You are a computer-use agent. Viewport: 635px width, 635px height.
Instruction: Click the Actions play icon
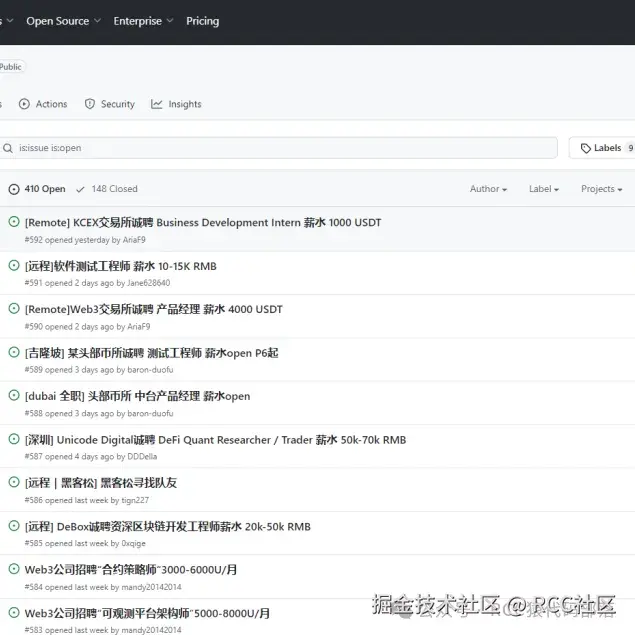point(24,104)
